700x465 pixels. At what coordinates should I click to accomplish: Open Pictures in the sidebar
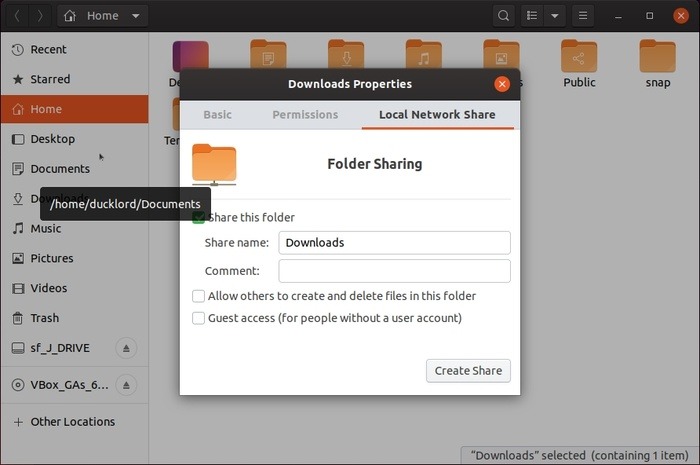(x=75, y=258)
